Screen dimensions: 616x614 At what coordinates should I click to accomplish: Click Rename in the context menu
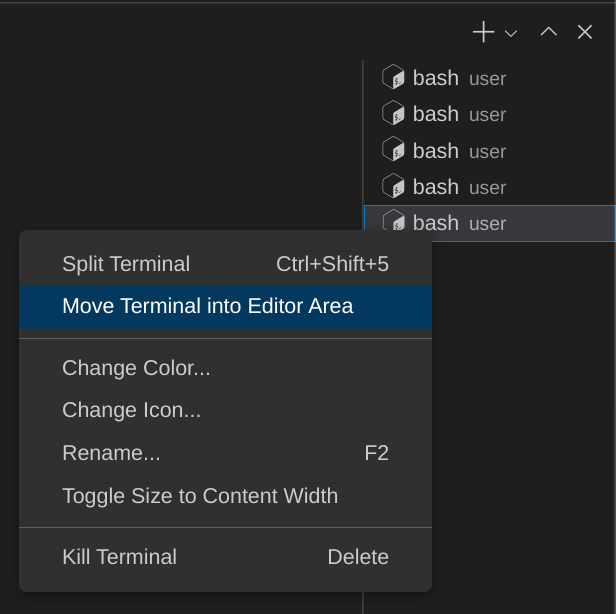click(111, 453)
